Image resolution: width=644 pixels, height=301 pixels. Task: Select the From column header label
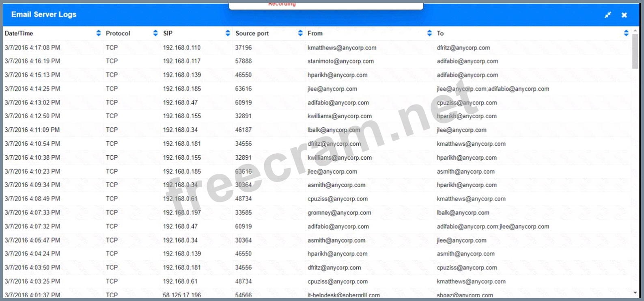click(315, 33)
